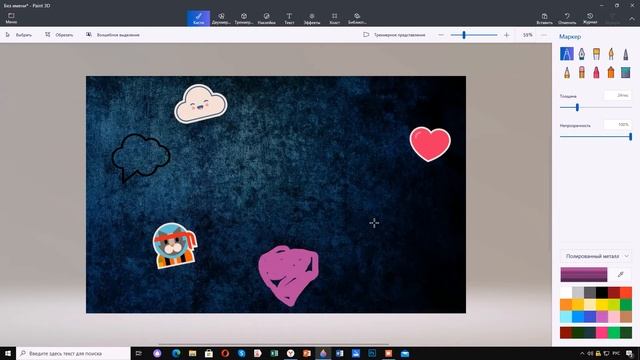
Task: Click the astronaut cat sticker on canvas
Action: pos(175,245)
